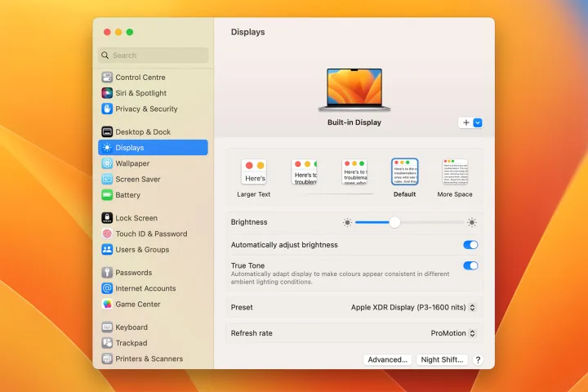Image resolution: width=588 pixels, height=392 pixels.
Task: Minimize window with yellow button
Action: (118, 32)
